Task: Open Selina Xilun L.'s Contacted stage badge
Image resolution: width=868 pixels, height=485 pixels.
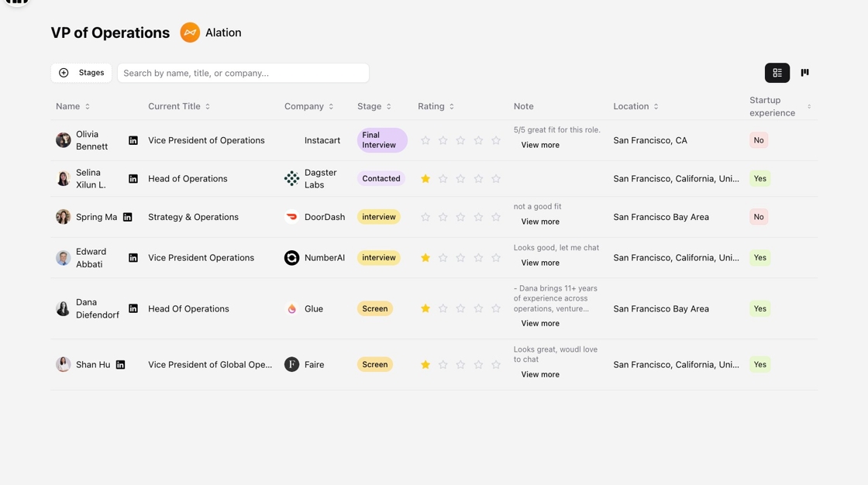Action: (x=381, y=179)
